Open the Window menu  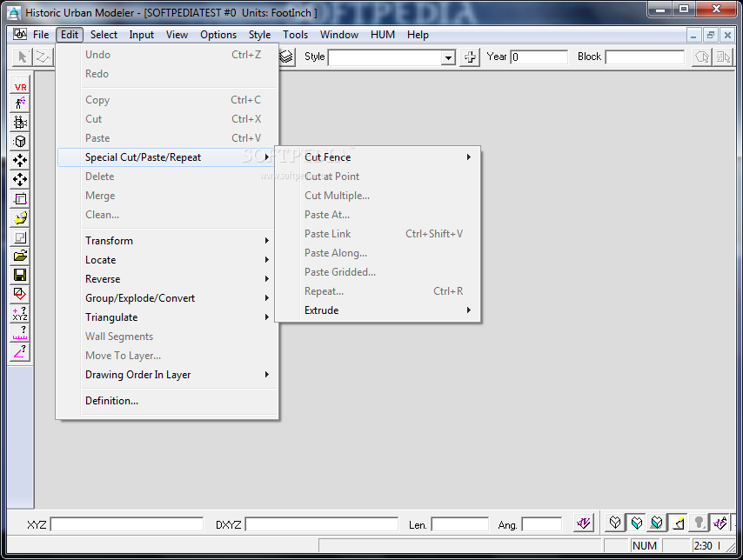[x=338, y=35]
